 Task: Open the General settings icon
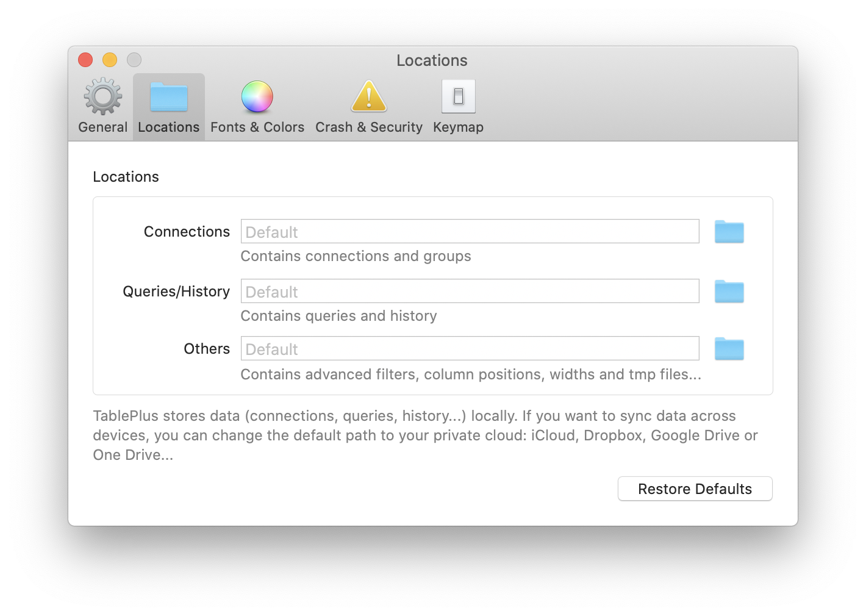pos(101,96)
